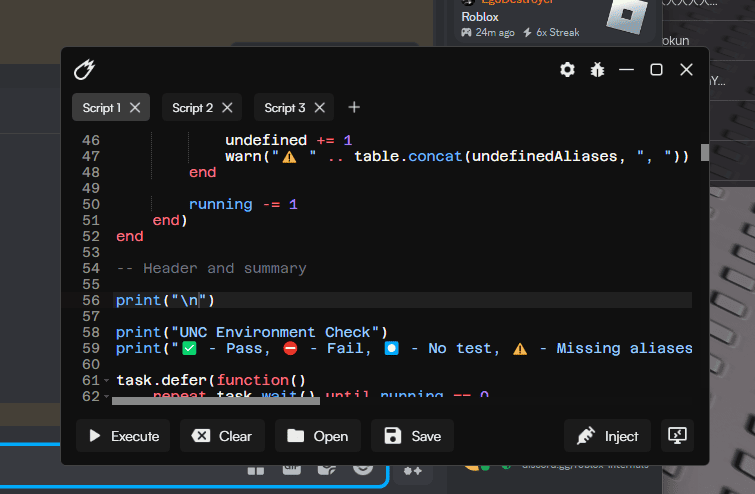The image size is (755, 494).
Task: Click the '24m ago' timestamp in Discord
Action: click(495, 32)
